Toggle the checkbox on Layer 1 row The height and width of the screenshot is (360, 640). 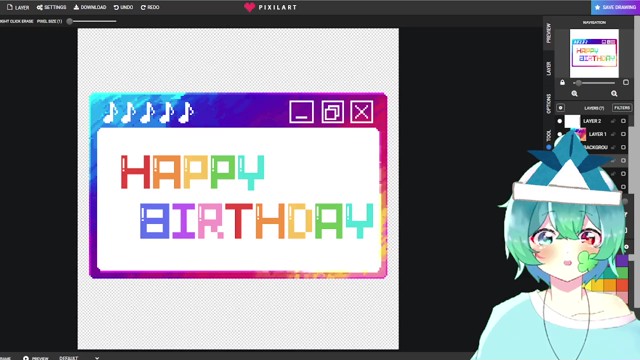[623, 134]
